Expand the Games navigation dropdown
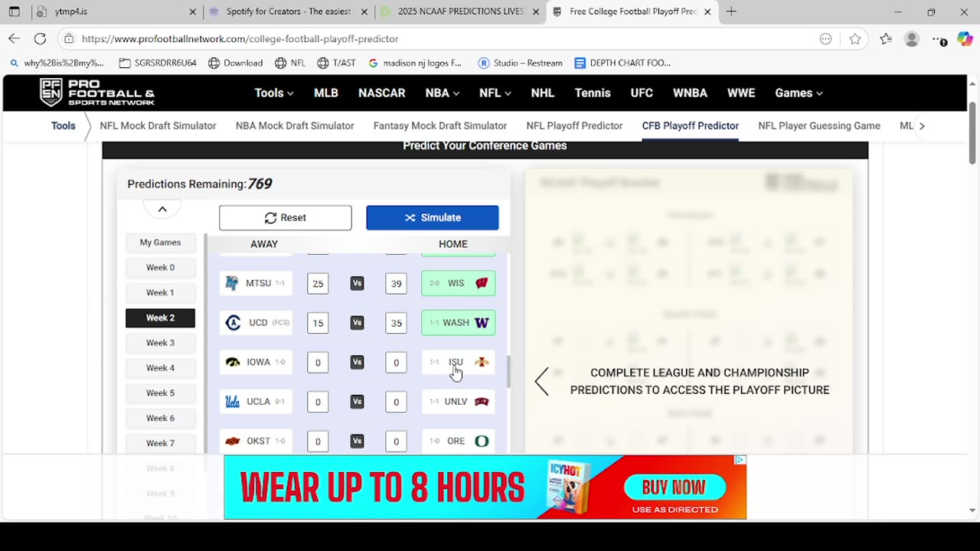980x551 pixels. click(799, 93)
